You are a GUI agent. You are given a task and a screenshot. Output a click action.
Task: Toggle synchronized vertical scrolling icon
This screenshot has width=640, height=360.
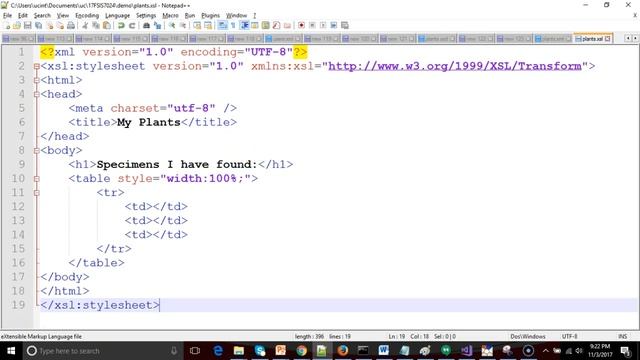point(197,25)
